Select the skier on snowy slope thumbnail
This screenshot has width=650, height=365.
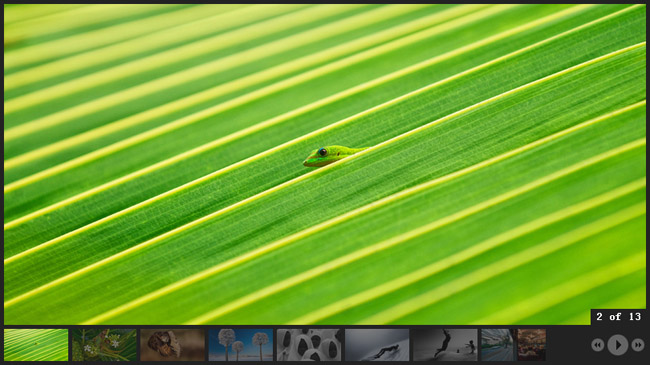377,345
